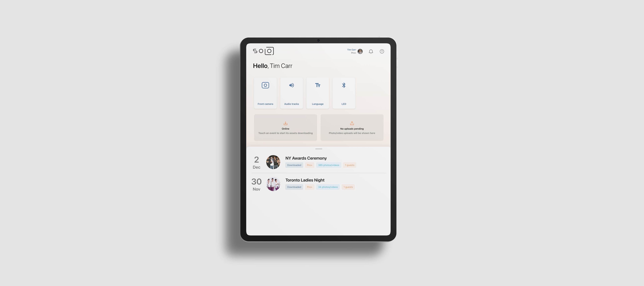Select the Pro+ account label
Viewport: 644px width, 286px height.
click(352, 52)
